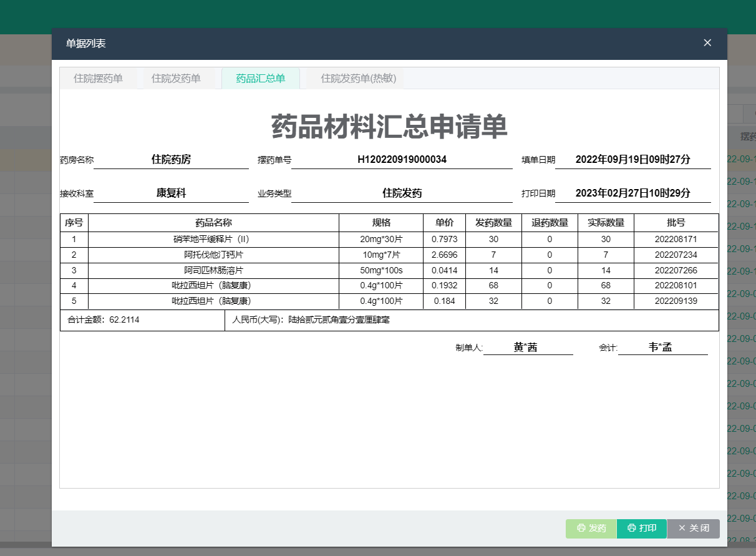Click the 单据列表 dialog title
Viewport: 756px width, 556px height.
[x=86, y=43]
